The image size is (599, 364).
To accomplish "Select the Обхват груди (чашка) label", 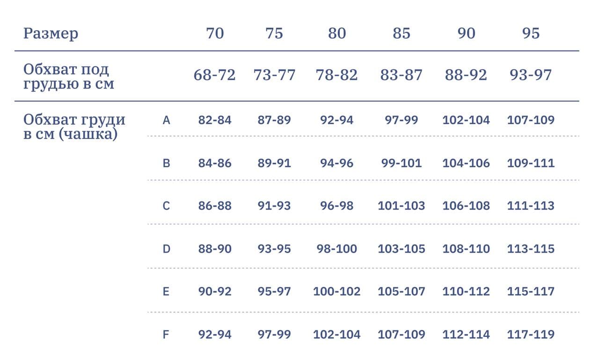I will [x=74, y=127].
